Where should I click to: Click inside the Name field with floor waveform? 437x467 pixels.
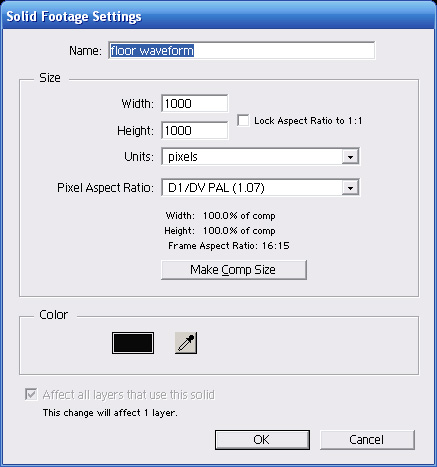point(242,51)
